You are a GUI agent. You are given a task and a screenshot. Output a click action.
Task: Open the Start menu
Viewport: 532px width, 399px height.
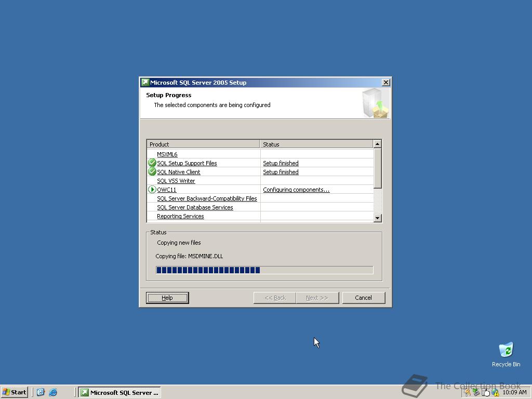[x=14, y=393]
